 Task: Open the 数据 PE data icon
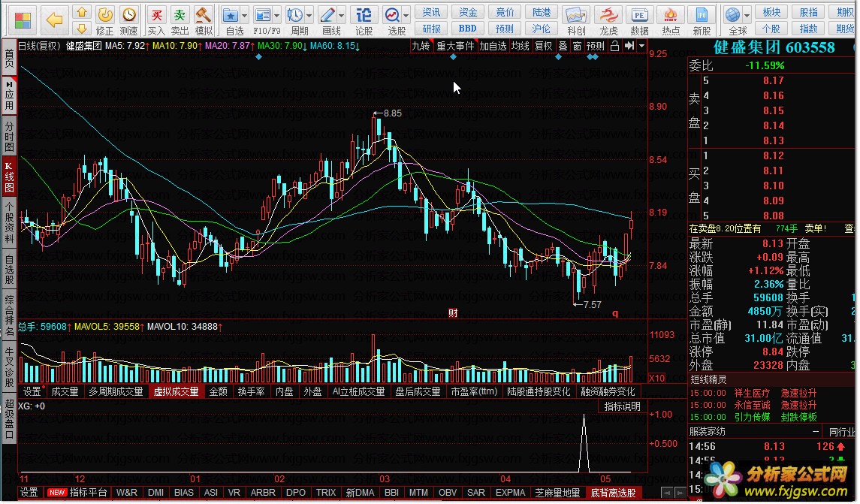(639, 21)
